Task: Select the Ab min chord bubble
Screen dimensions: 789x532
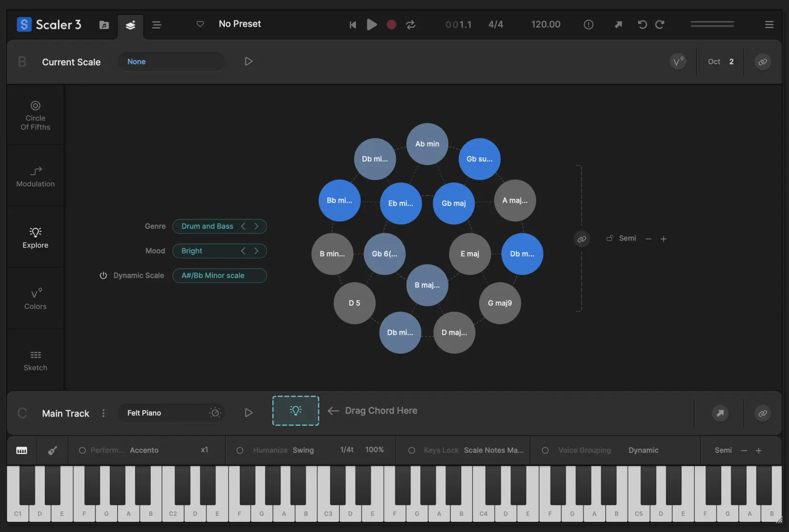Action: point(426,143)
